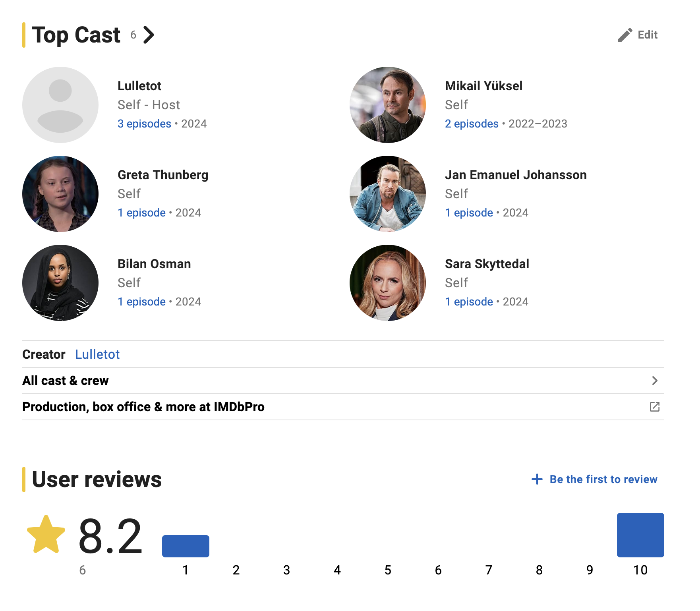Click the rating axis label 1

click(x=186, y=570)
